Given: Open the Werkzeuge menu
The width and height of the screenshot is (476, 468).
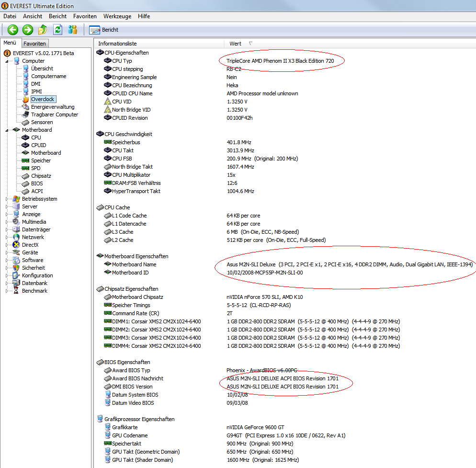Looking at the screenshot, I should [117, 16].
